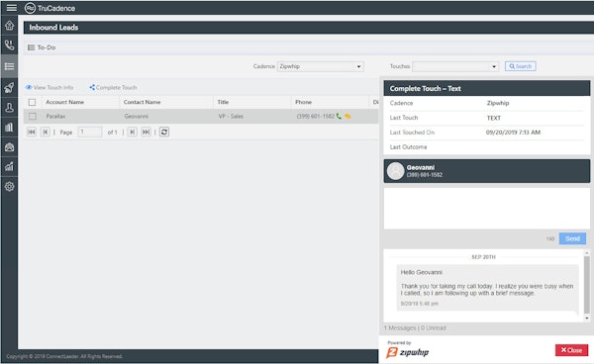Click the yellow text message icon for Parallax
This screenshot has width=594, height=364.
(x=347, y=116)
